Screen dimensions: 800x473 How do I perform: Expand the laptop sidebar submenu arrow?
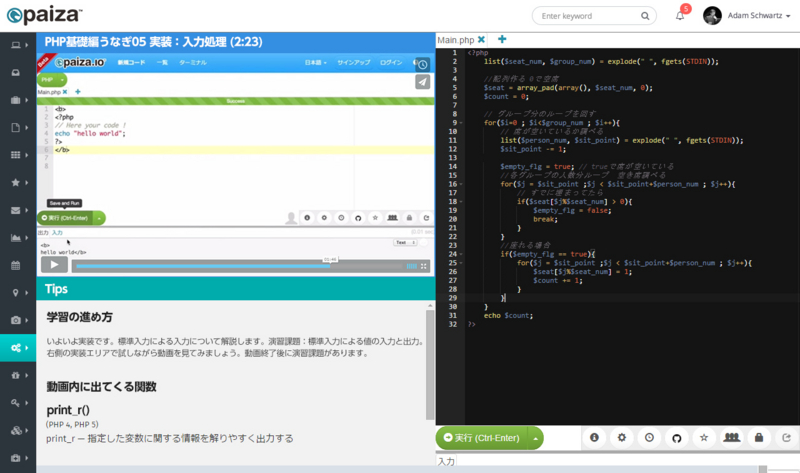point(27,45)
